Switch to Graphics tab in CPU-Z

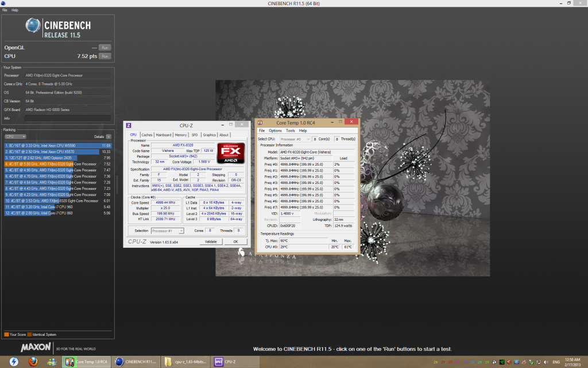click(209, 135)
